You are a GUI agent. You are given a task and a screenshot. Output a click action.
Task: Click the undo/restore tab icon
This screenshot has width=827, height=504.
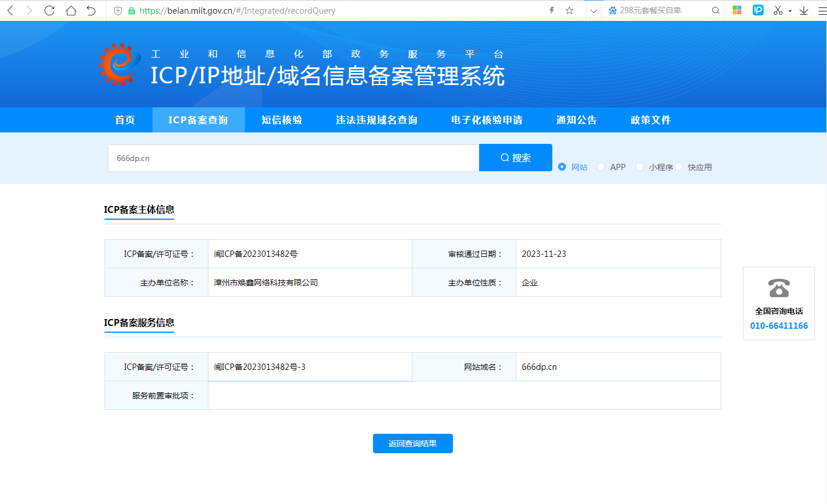pos(91,10)
